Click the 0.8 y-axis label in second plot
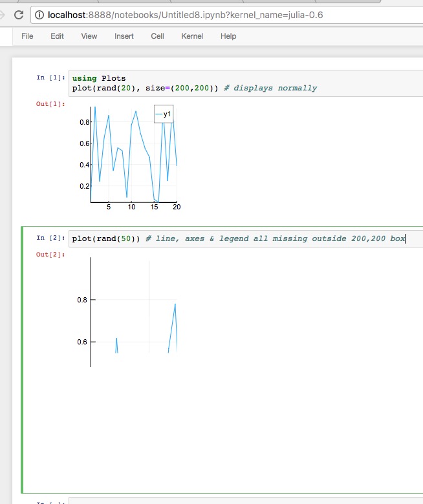Image resolution: width=423 pixels, height=504 pixels. pos(82,300)
